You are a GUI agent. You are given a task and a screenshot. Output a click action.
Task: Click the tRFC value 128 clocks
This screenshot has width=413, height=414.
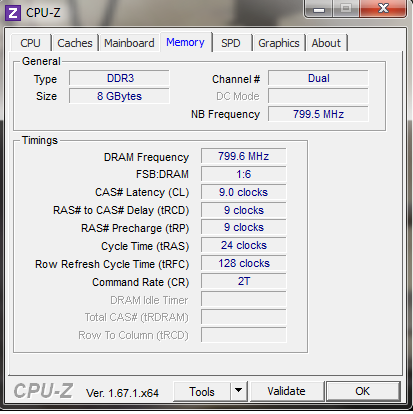click(x=244, y=263)
